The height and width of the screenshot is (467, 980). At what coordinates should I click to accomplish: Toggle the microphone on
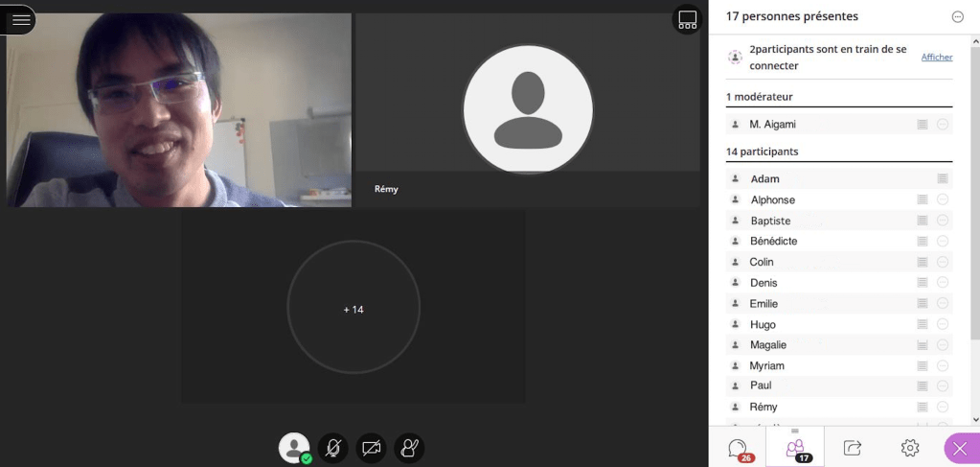[332, 448]
